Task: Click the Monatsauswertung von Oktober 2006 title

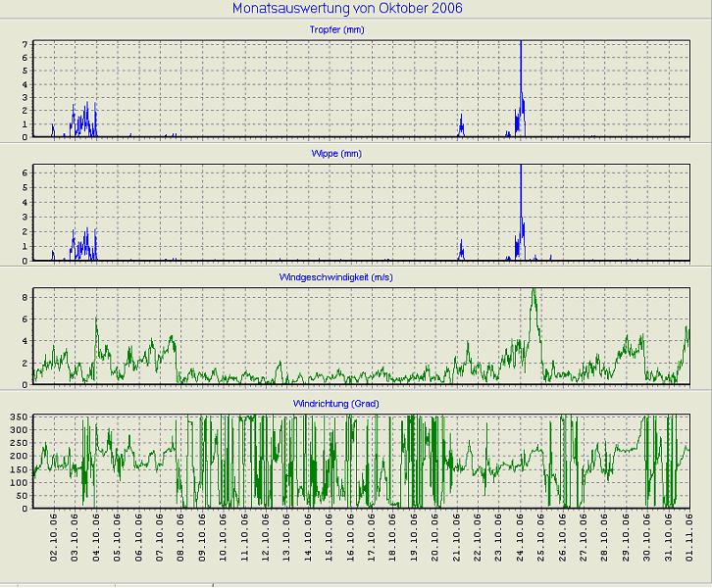Action: 347,9
